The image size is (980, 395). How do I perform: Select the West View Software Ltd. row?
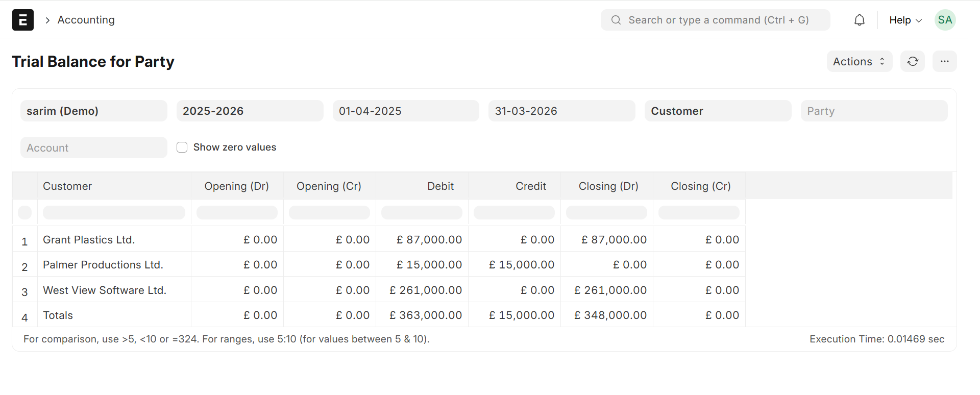pyautogui.click(x=105, y=290)
